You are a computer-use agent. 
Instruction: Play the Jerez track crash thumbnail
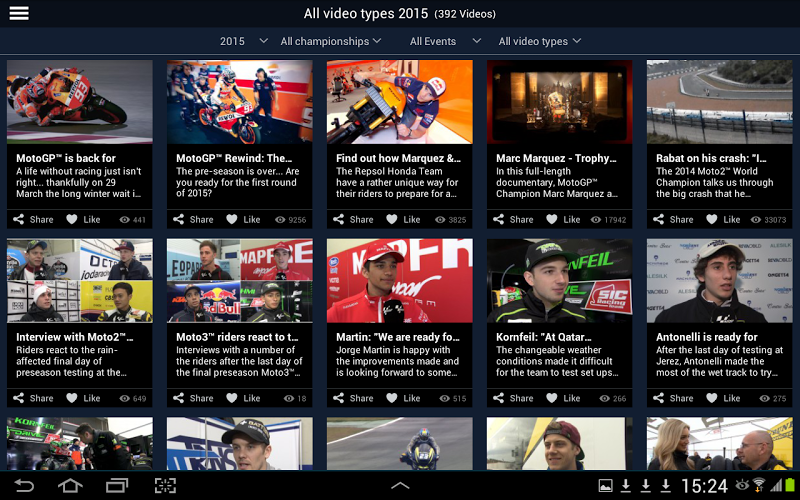(x=719, y=102)
